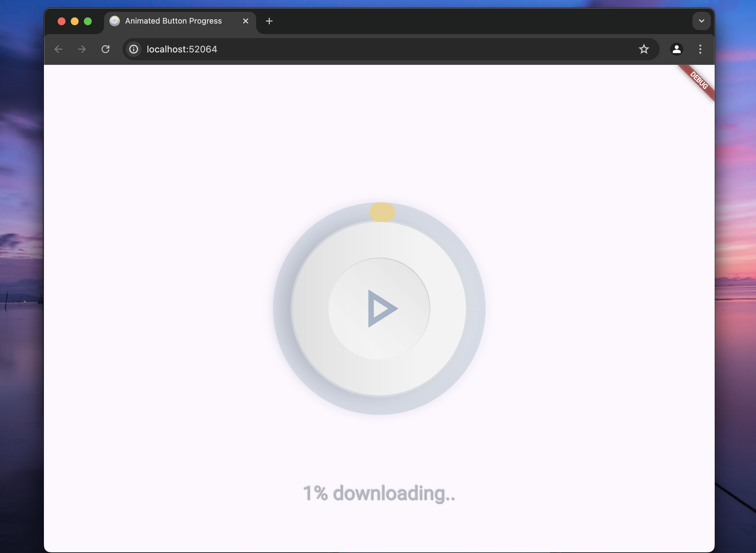Reload the current page
This screenshot has height=553, width=756.
coord(105,49)
